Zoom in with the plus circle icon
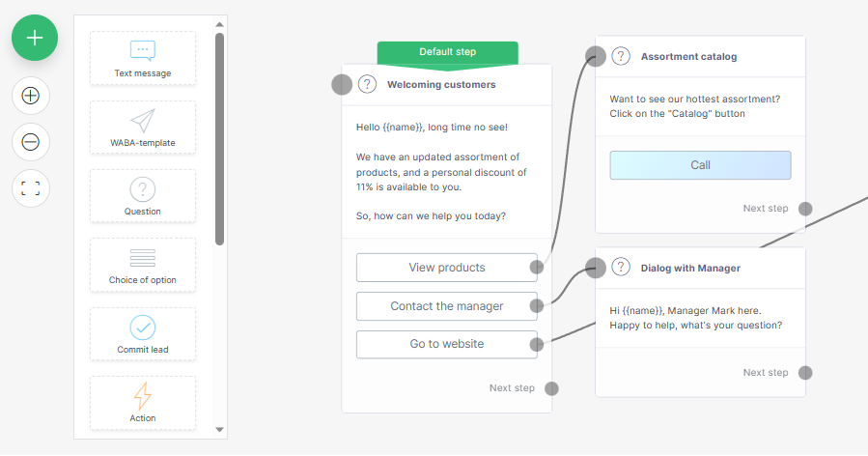Screen dimensions: 868x456 point(31,96)
